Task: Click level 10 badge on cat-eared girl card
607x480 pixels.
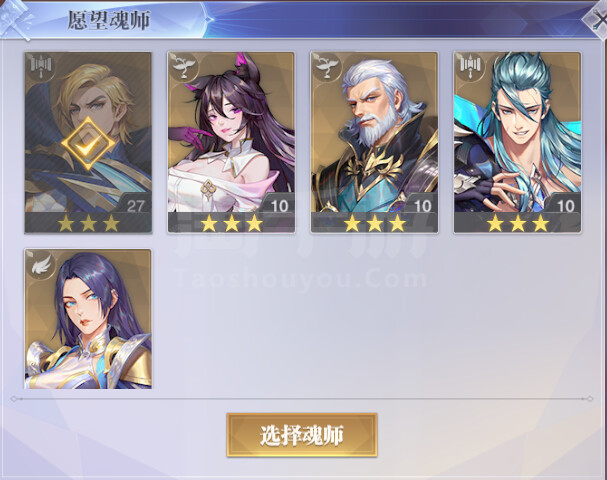Action: click(x=279, y=206)
